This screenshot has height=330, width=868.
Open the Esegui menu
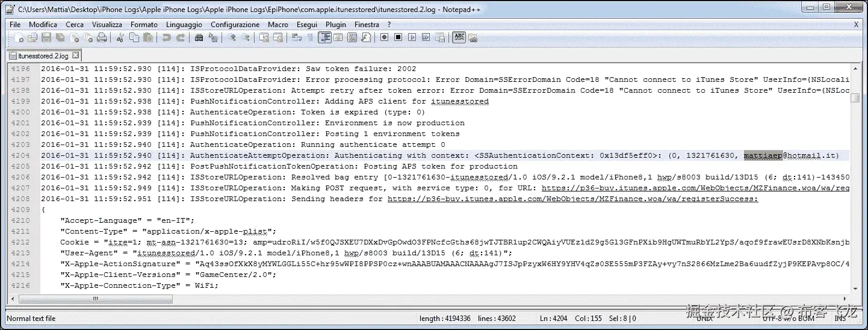click(308, 25)
